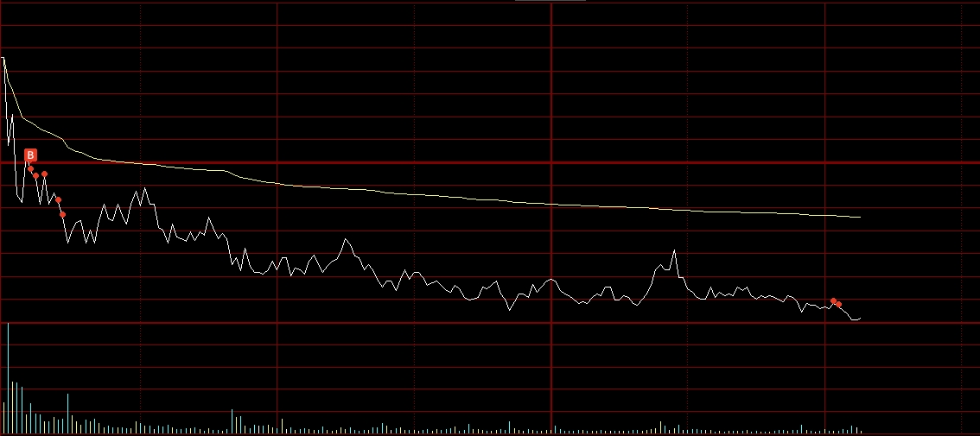980x436 pixels.
Task: Click the tallest volume bar at the session open
Action: (8, 378)
